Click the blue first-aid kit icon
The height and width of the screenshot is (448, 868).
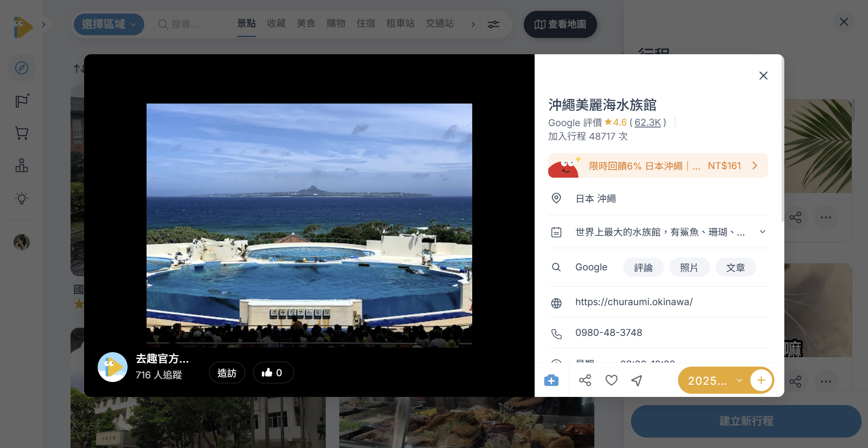(551, 381)
